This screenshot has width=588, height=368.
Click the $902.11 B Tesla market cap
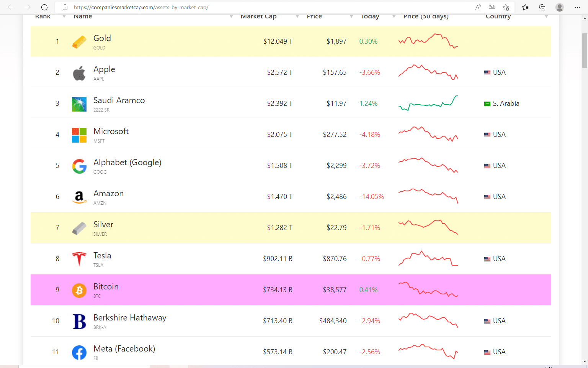tap(278, 259)
